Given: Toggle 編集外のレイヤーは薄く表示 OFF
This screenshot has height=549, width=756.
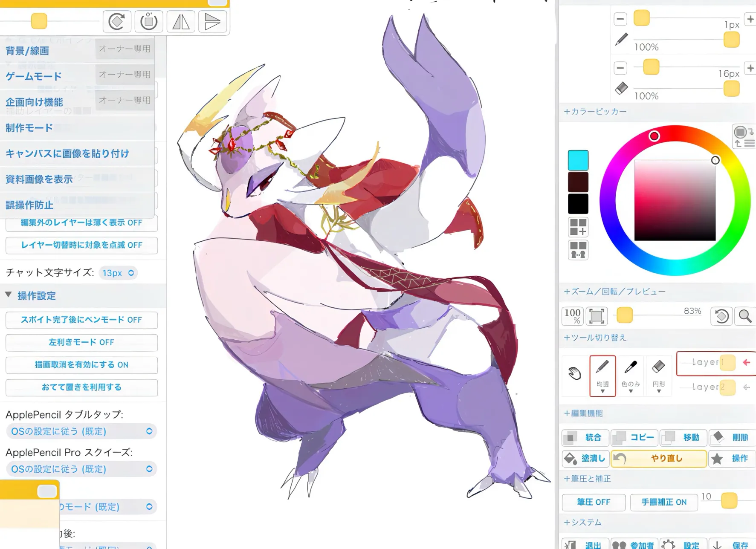Looking at the screenshot, I should tap(81, 222).
